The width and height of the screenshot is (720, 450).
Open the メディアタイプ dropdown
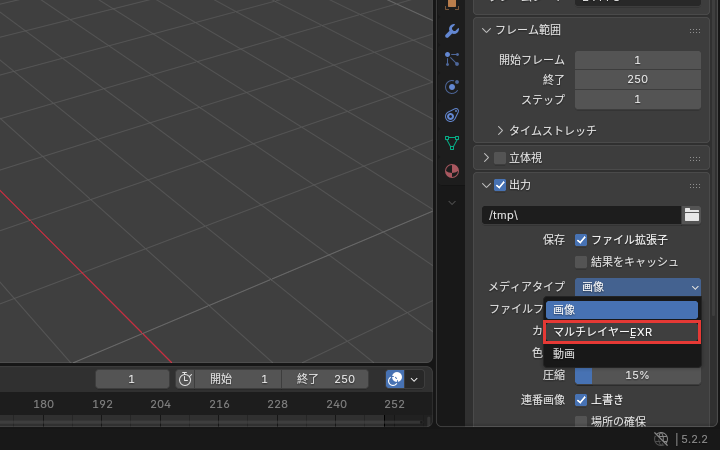pyautogui.click(x=638, y=287)
